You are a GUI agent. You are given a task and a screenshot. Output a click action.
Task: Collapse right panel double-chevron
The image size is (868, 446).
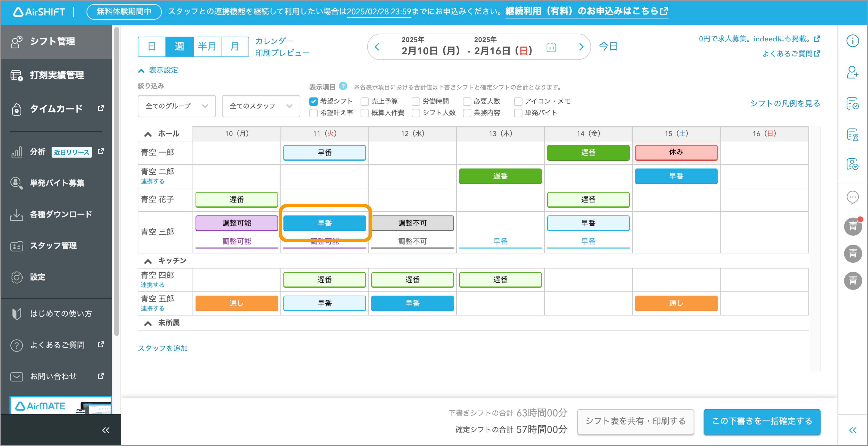pyautogui.click(x=852, y=430)
